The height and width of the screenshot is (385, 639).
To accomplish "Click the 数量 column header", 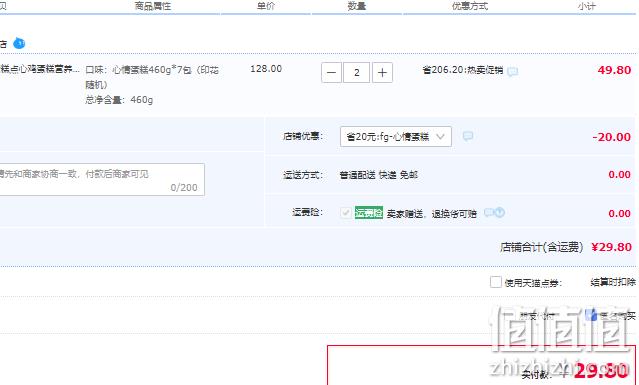I will (x=357, y=6).
